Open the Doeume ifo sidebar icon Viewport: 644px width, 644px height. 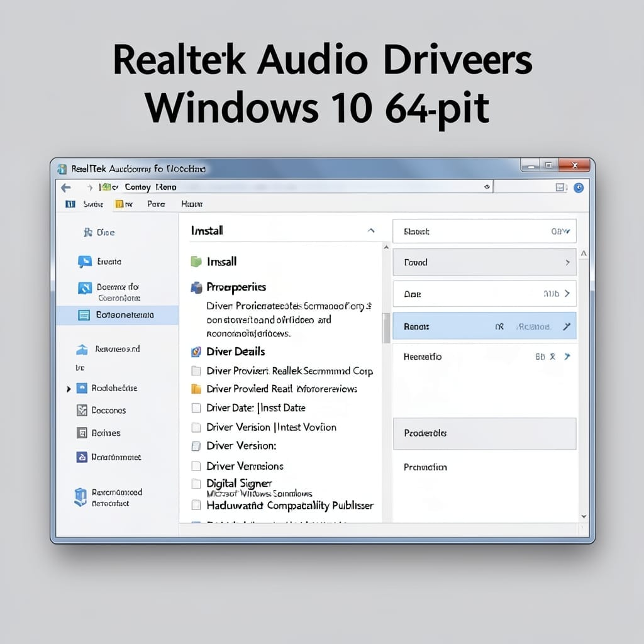click(85, 288)
